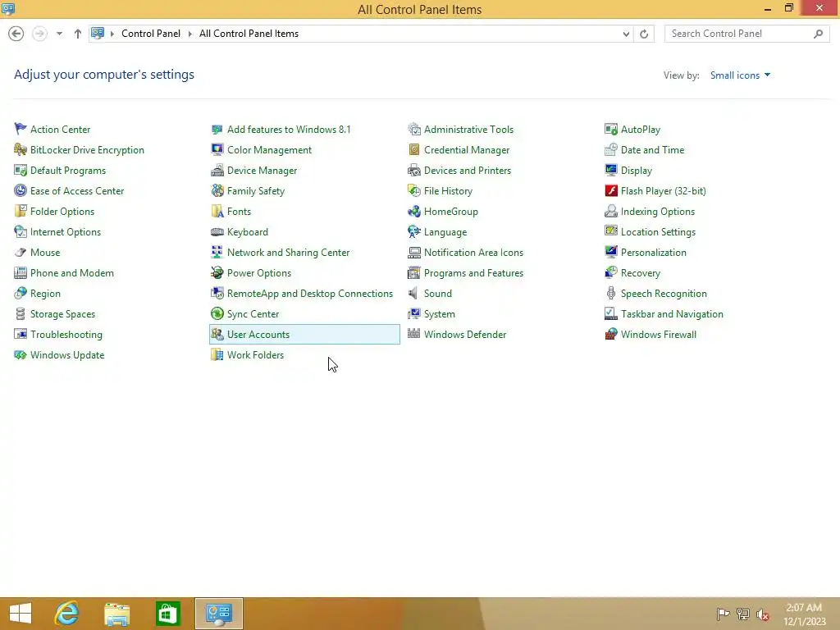This screenshot has height=630, width=840.
Task: Open the Keyboard icon
Action: [x=217, y=232]
